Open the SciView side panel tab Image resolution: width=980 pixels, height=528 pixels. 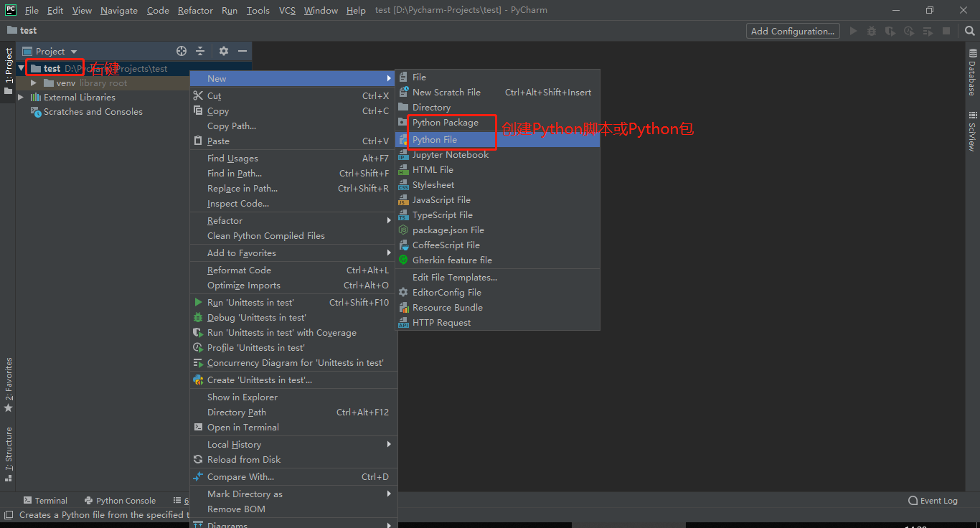click(x=972, y=131)
